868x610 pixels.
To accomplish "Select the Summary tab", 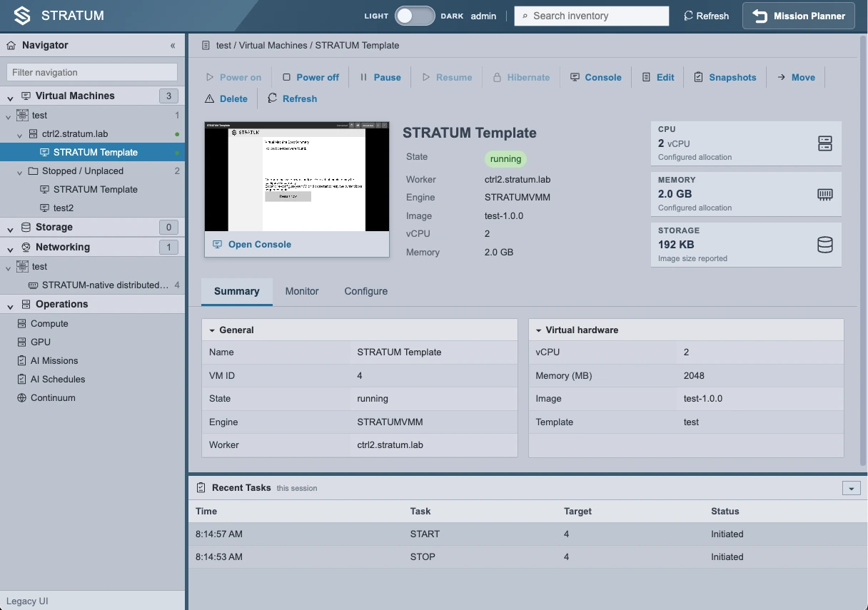I will pyautogui.click(x=237, y=291).
